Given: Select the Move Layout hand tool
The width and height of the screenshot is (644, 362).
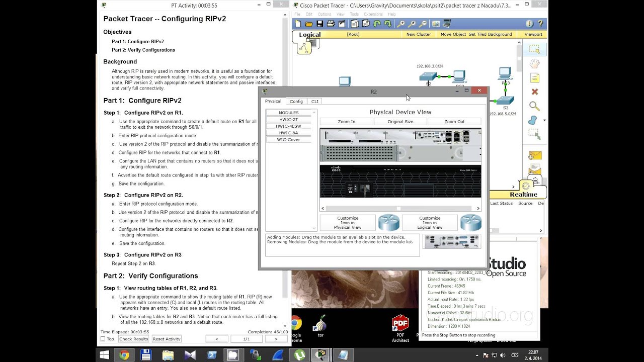Looking at the screenshot, I should (534, 64).
